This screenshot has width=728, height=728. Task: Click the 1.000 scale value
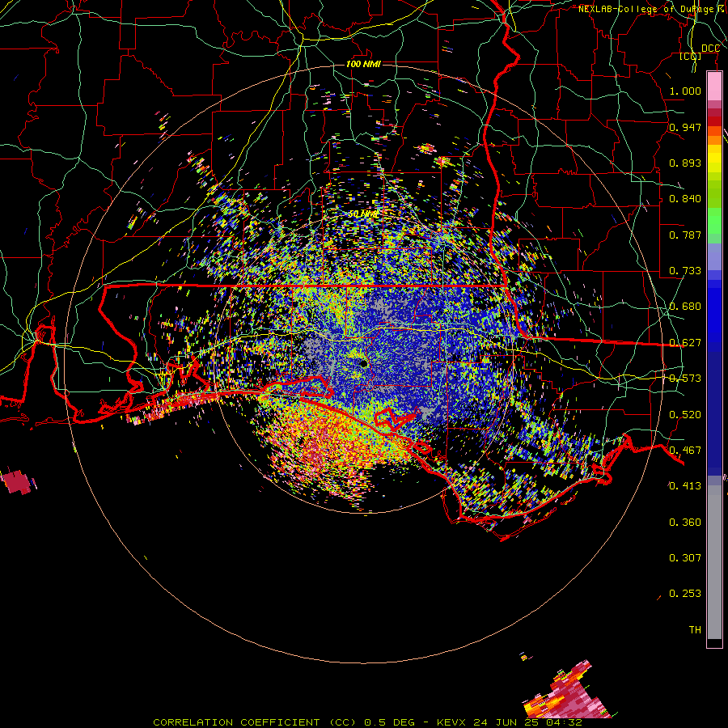pyautogui.click(x=685, y=91)
